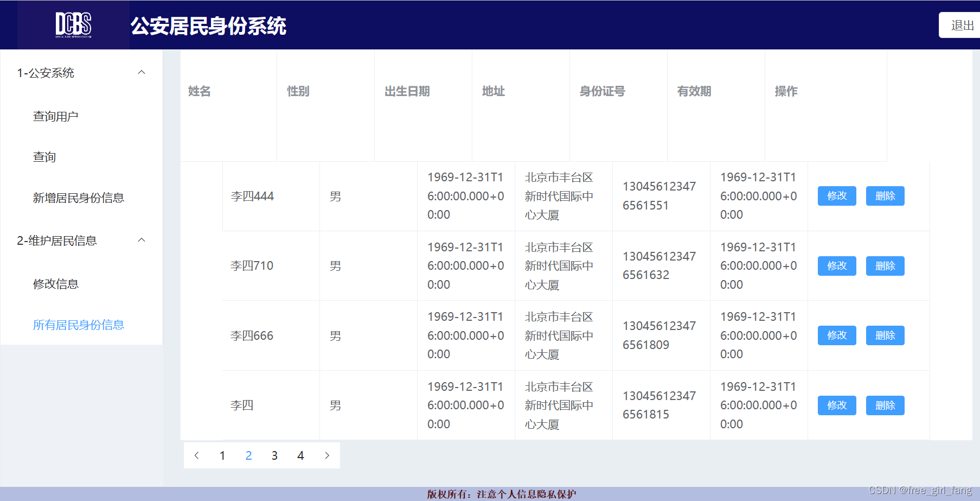Go to next page arrow in pagination
The image size is (980, 501).
pos(327,455)
